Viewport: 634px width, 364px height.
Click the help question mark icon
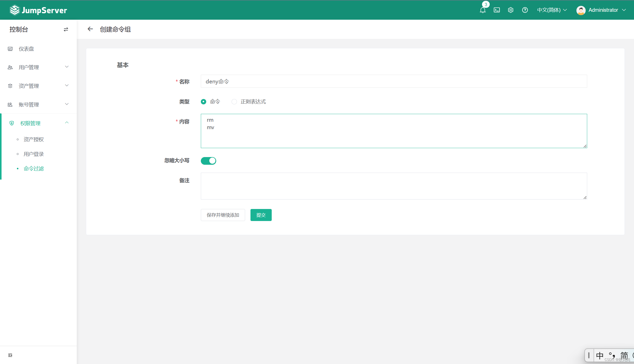[525, 10]
